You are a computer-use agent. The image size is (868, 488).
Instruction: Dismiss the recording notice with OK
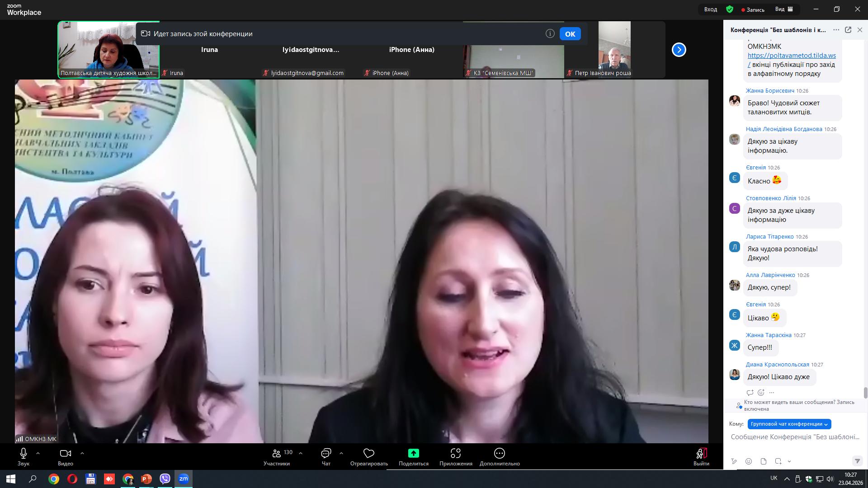tap(570, 34)
